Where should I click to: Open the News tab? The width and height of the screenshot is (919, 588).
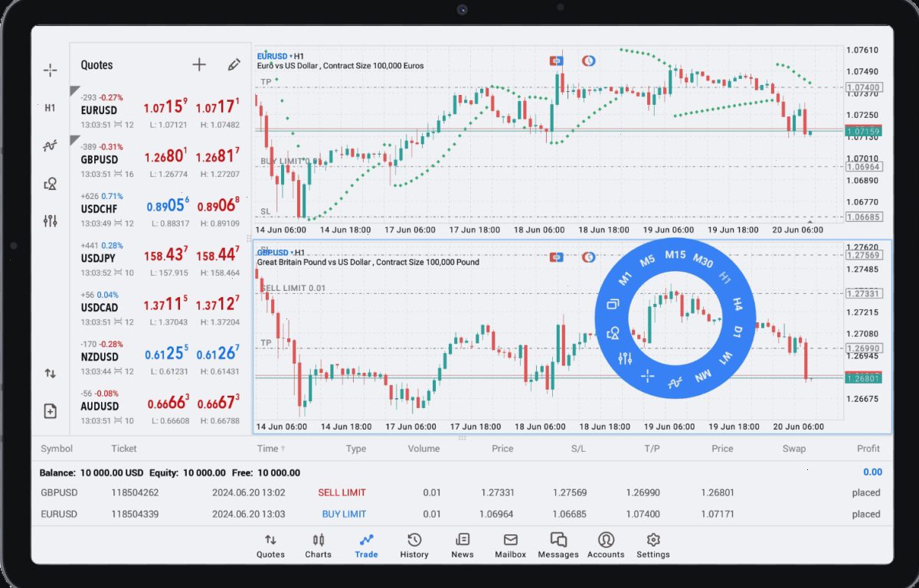click(x=463, y=545)
